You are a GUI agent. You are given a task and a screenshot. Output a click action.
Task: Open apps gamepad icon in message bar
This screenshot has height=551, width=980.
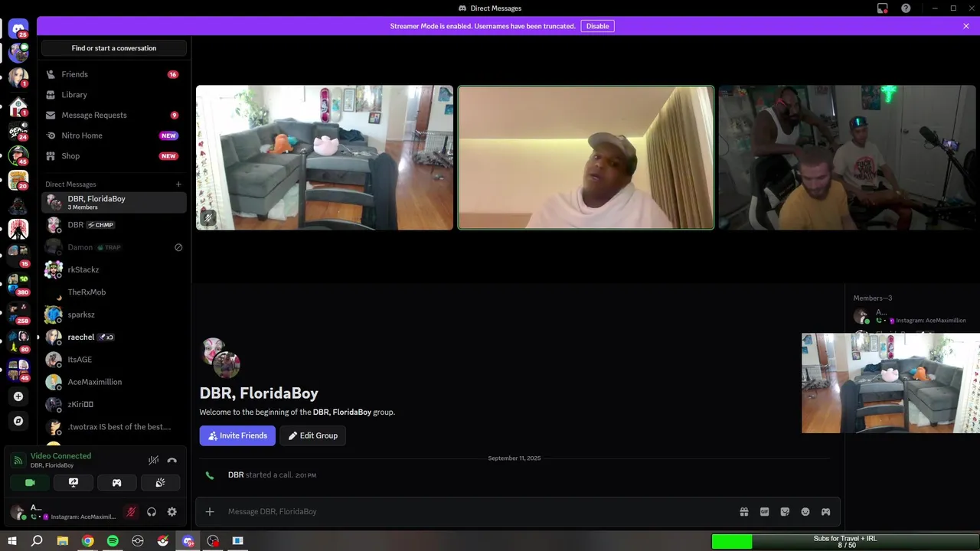[826, 512]
